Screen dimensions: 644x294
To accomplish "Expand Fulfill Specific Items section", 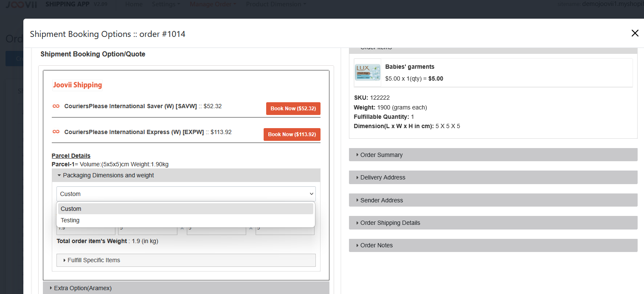I will pyautogui.click(x=186, y=260).
